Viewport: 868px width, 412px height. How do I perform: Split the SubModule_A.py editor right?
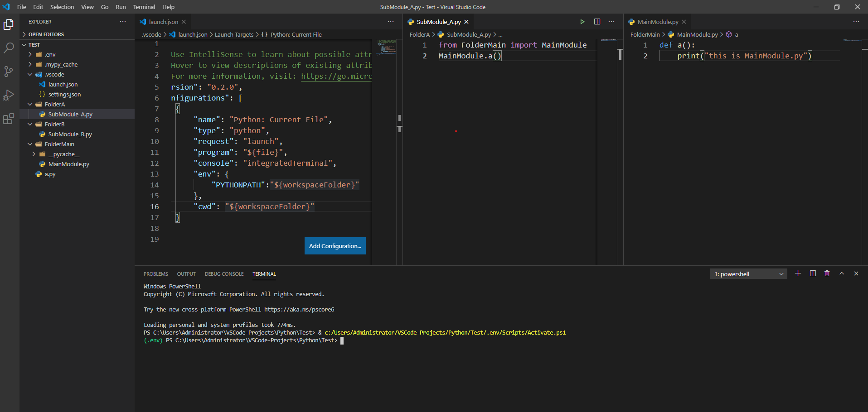click(x=597, y=22)
